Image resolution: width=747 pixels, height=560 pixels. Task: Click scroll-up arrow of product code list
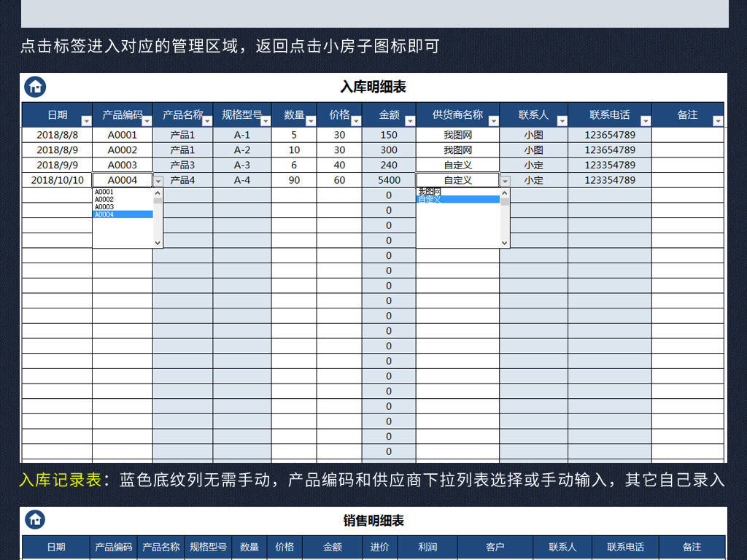click(x=158, y=192)
